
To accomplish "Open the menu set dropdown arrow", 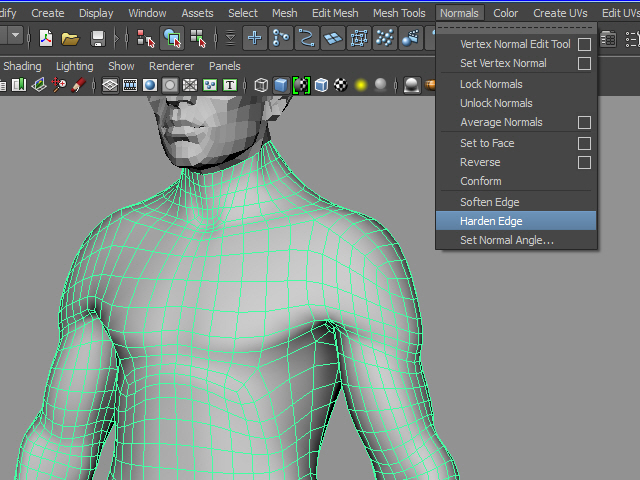I will tap(15, 36).
